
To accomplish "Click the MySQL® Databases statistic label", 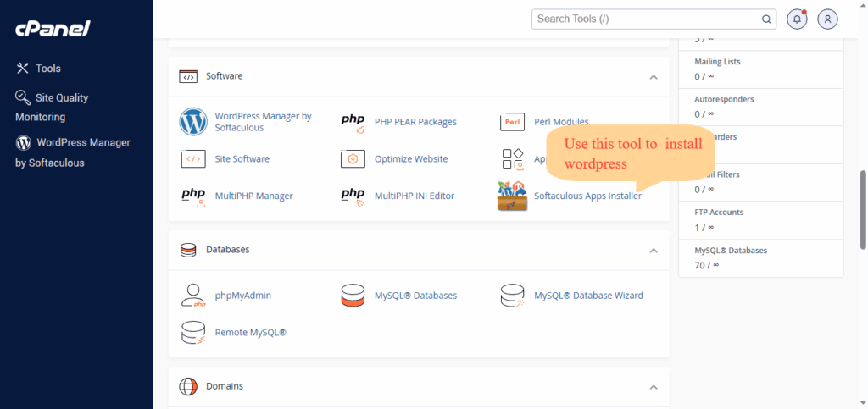I will pos(731,251).
